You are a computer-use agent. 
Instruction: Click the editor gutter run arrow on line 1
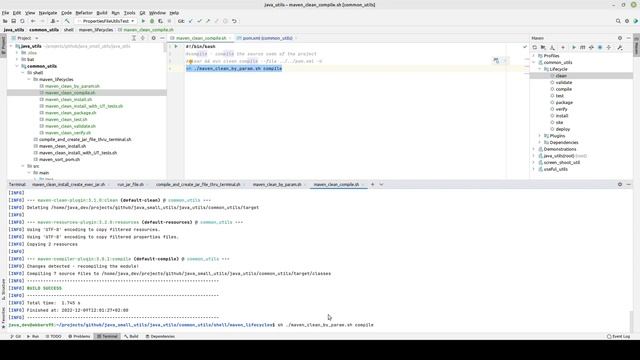tap(176, 47)
